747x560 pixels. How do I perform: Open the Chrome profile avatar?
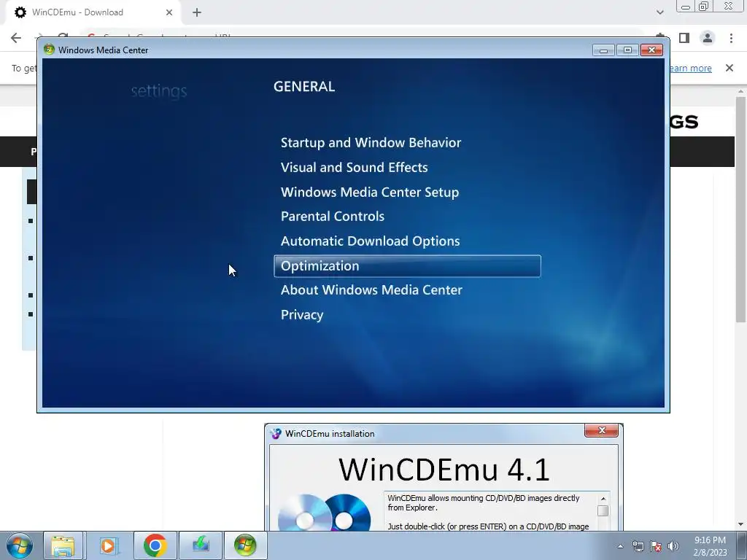(x=708, y=38)
